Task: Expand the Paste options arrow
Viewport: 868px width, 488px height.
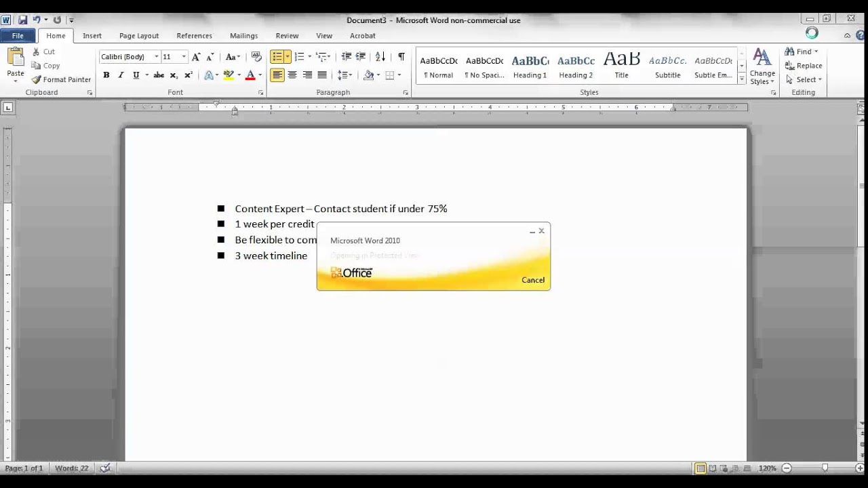Action: pyautogui.click(x=15, y=81)
